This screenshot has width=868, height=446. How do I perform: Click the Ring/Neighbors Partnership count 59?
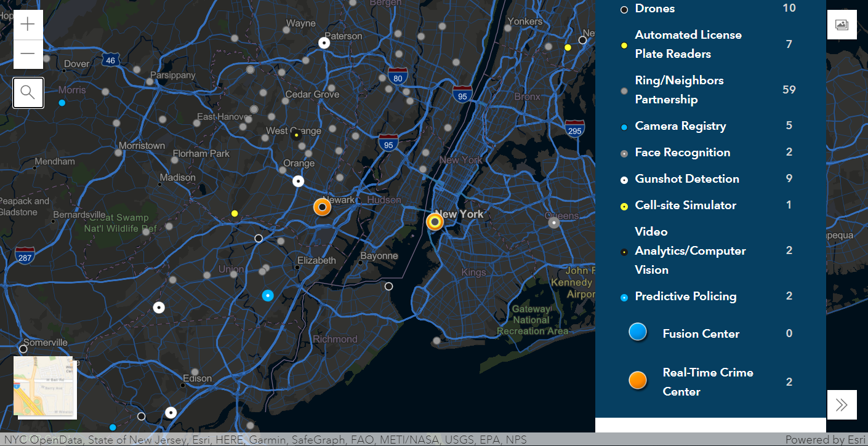(x=789, y=90)
